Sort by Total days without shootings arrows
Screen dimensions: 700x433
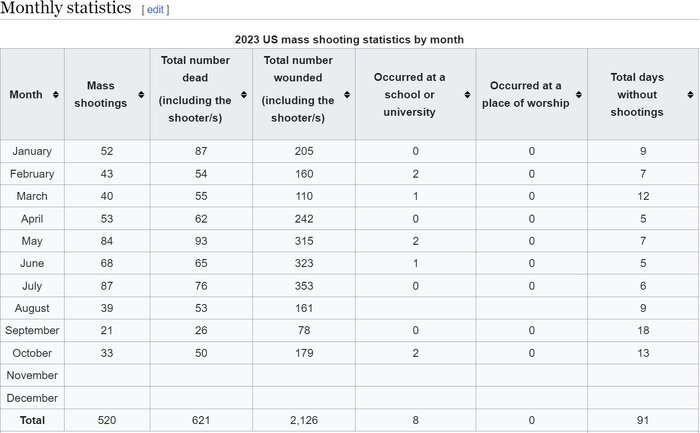click(691, 95)
